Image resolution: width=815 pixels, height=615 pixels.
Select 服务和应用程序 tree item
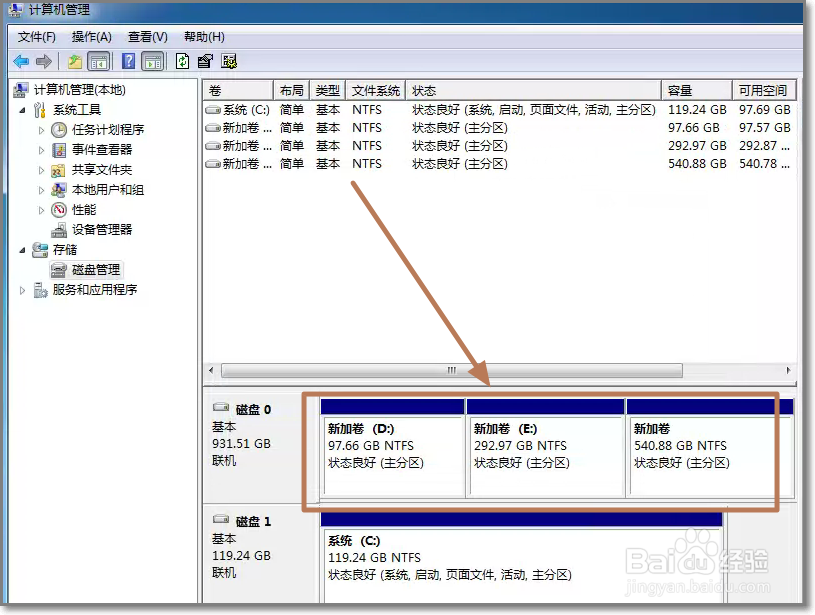tap(95, 290)
